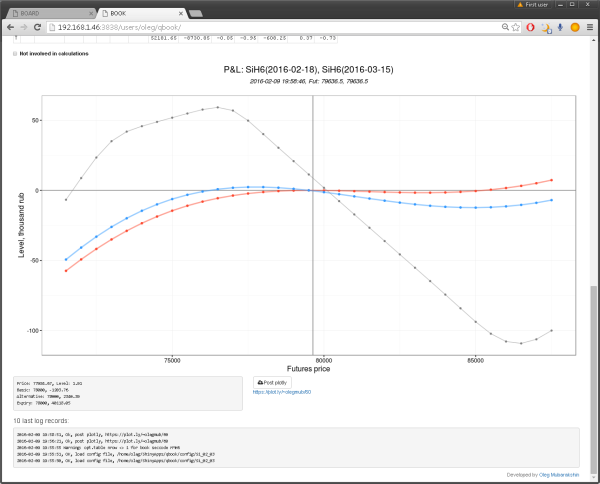Bookmark page with the star icon
The height and width of the screenshot is (484, 600).
pyautogui.click(x=515, y=27)
